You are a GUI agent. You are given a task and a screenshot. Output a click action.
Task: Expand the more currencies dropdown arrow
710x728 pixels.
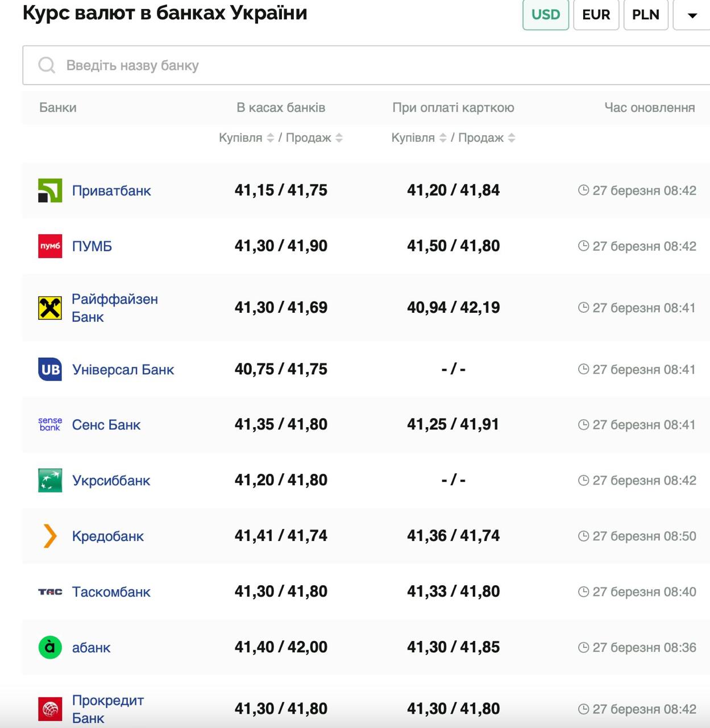pyautogui.click(x=692, y=15)
